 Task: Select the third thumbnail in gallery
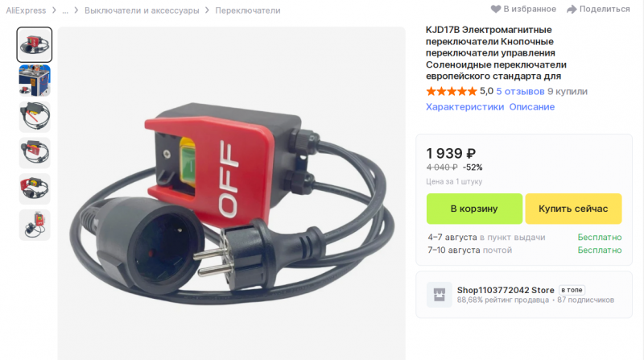tap(35, 117)
